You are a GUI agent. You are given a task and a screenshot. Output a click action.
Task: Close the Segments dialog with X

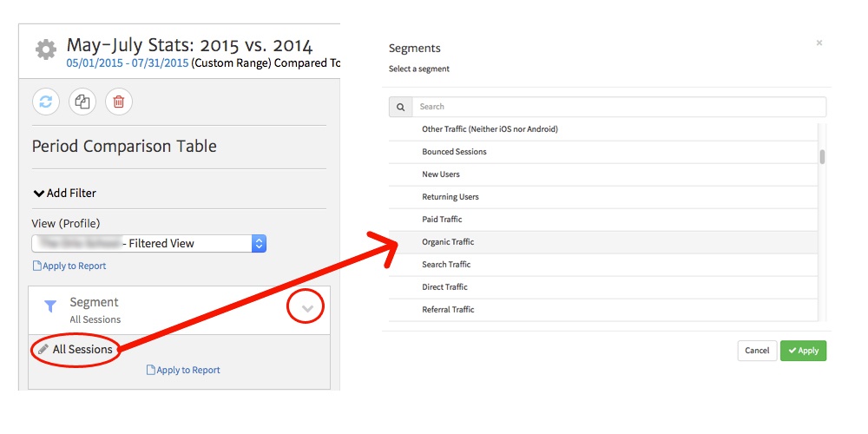[x=819, y=43]
